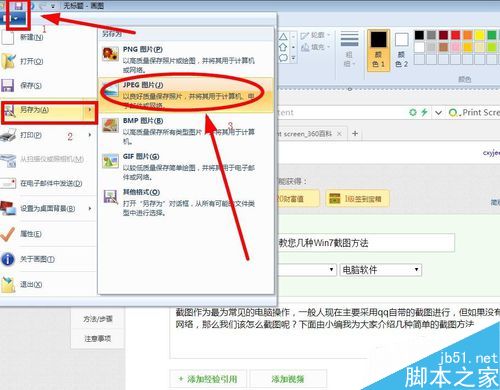This screenshot has width=500, height=390.
Task: Close the screen_360百科 browser tab
Action: pyautogui.click(x=339, y=134)
